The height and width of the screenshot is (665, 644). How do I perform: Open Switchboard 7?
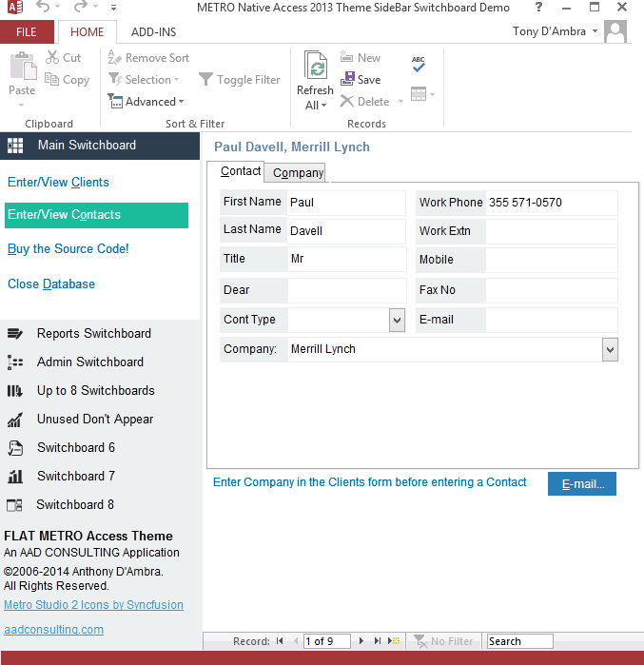click(76, 476)
